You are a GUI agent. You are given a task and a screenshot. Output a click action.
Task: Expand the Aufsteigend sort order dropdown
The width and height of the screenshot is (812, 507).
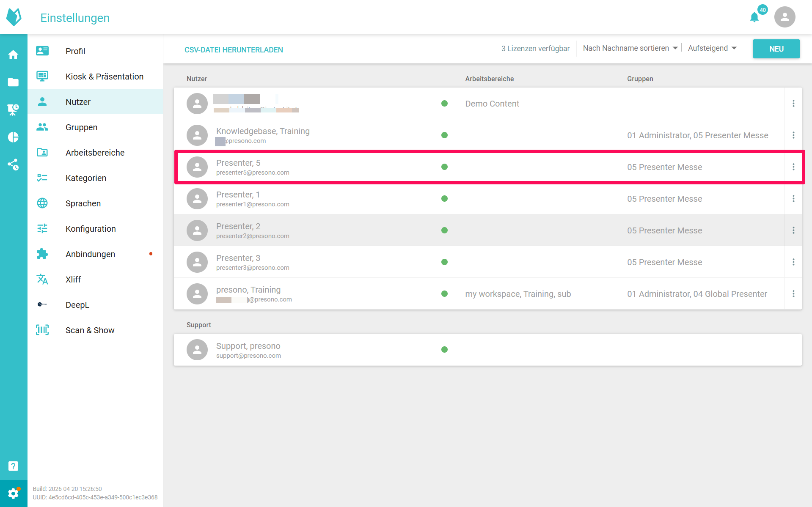click(712, 48)
